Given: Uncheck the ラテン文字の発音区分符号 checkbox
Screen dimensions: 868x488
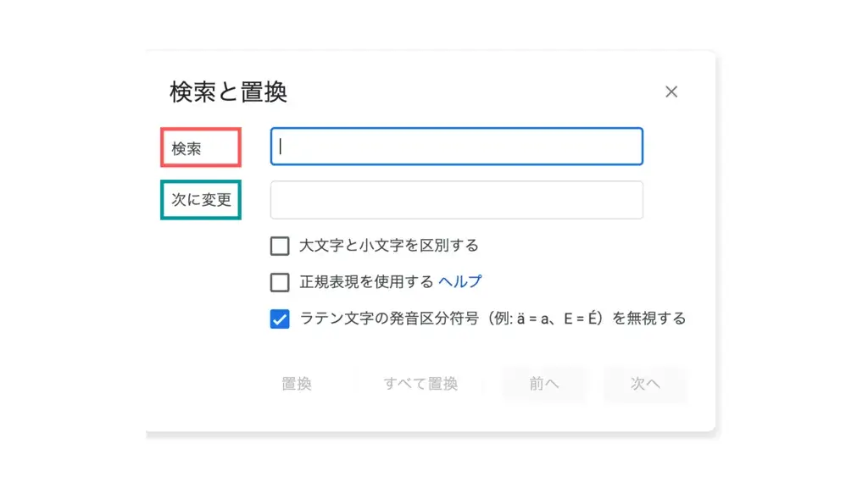Looking at the screenshot, I should coord(280,319).
